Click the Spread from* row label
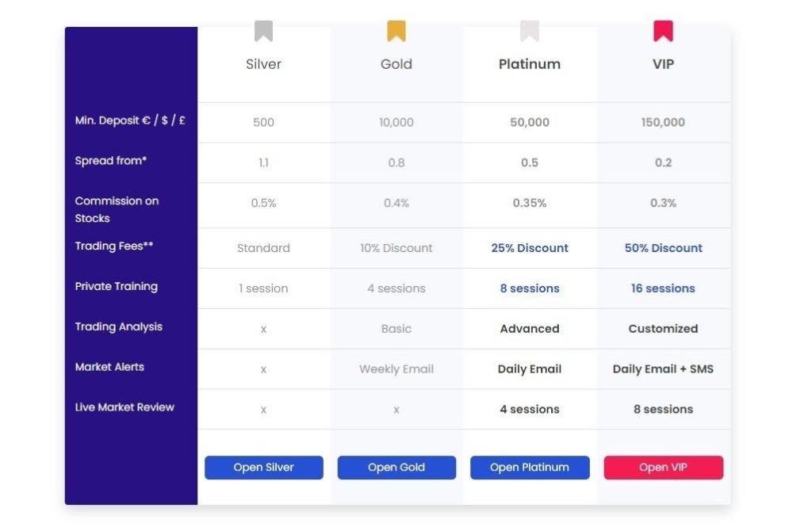The width and height of the screenshot is (812, 527). (111, 161)
